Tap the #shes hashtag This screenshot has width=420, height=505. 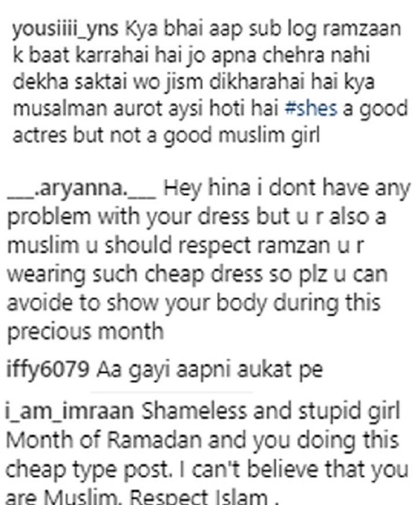point(311,108)
